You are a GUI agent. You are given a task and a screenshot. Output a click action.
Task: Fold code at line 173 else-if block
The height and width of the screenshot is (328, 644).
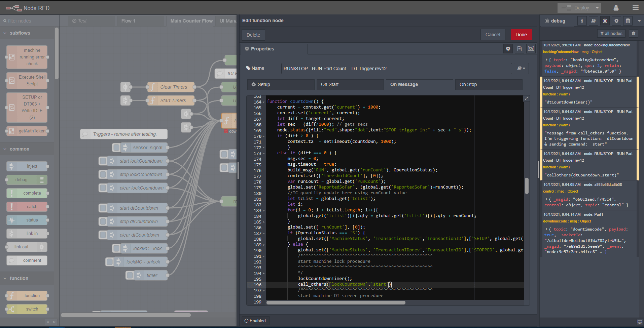tap(264, 154)
